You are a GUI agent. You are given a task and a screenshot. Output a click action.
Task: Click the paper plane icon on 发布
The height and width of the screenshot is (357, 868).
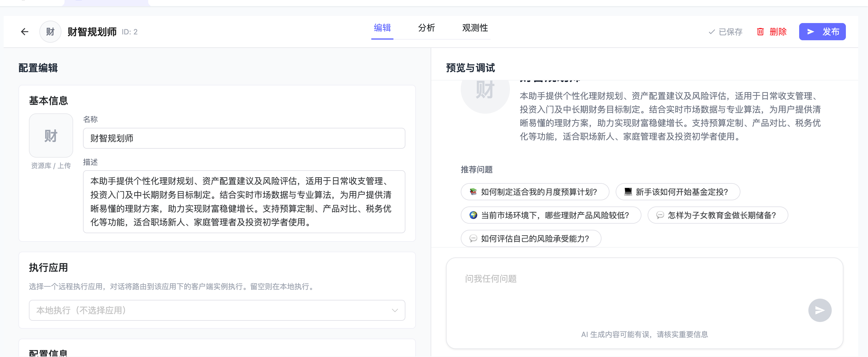(x=811, y=32)
